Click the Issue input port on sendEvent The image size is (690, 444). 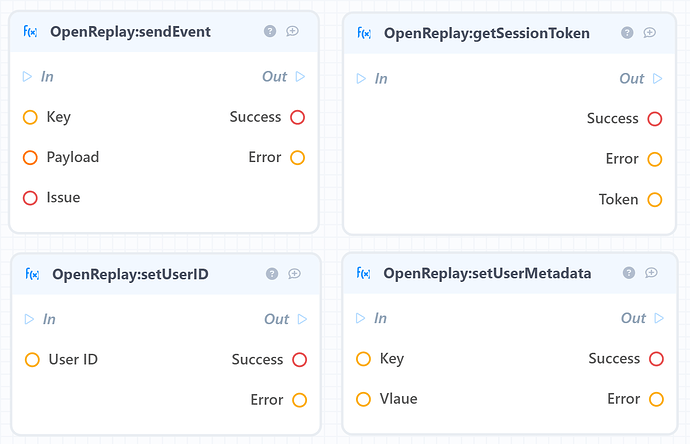(x=30, y=198)
